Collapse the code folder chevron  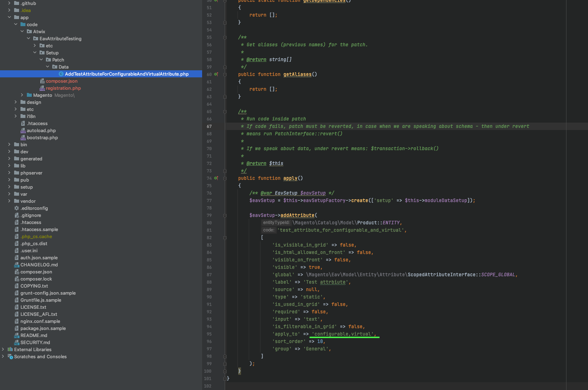16,24
